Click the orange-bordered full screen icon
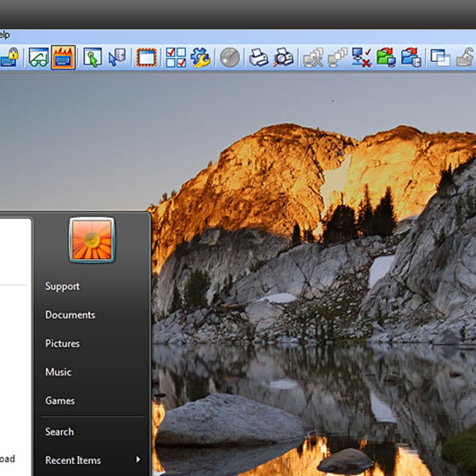476x476 pixels. [146, 58]
